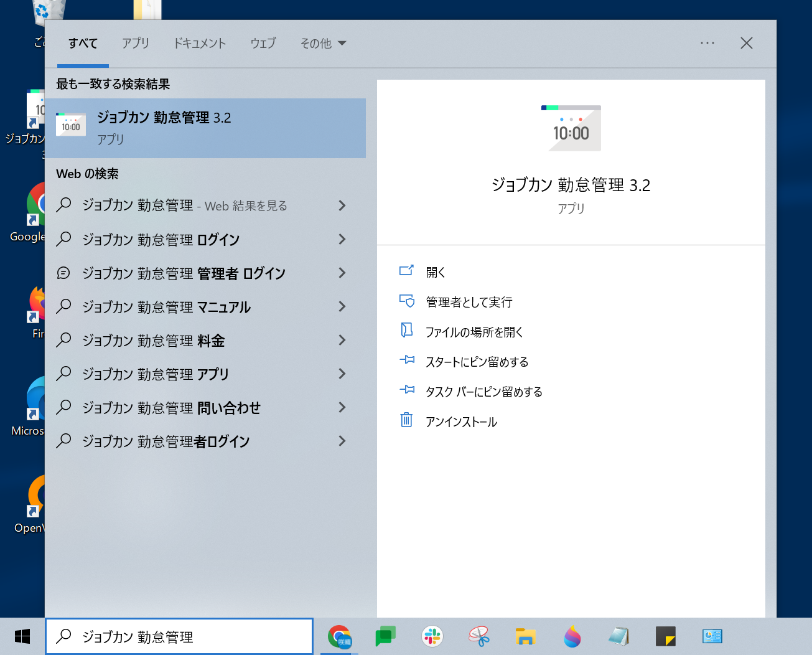Open the sticky notes app on taskbar
This screenshot has width=812, height=655.
(x=666, y=636)
